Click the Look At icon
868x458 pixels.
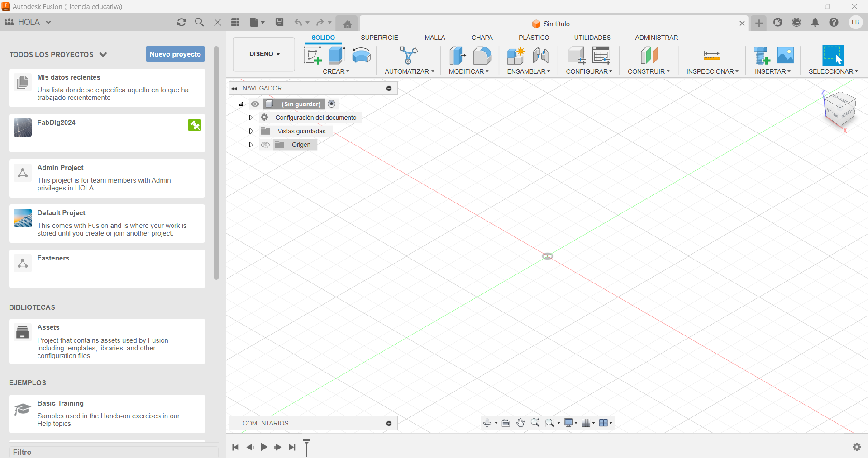click(x=506, y=423)
